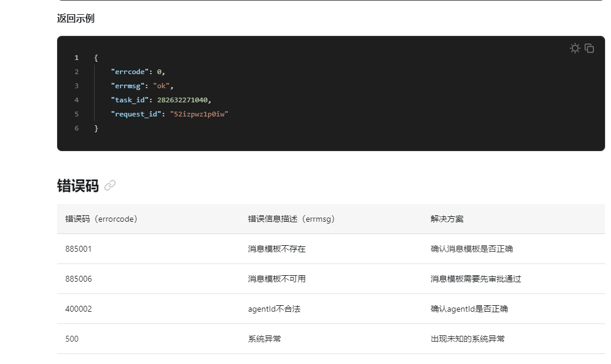Click error code 885006 cell

[x=78, y=279]
